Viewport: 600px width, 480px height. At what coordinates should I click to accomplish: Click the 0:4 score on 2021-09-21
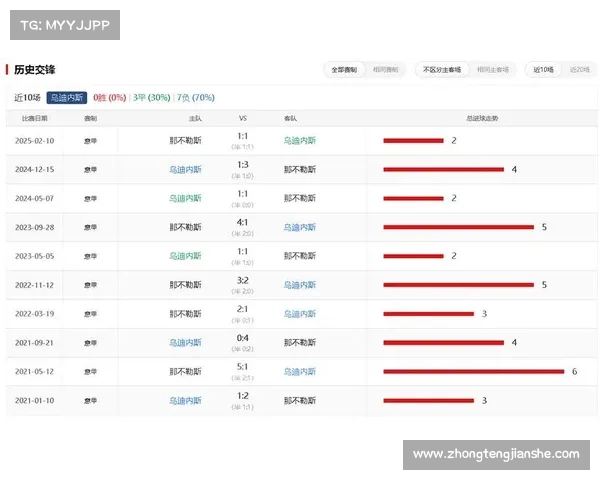pos(242,338)
